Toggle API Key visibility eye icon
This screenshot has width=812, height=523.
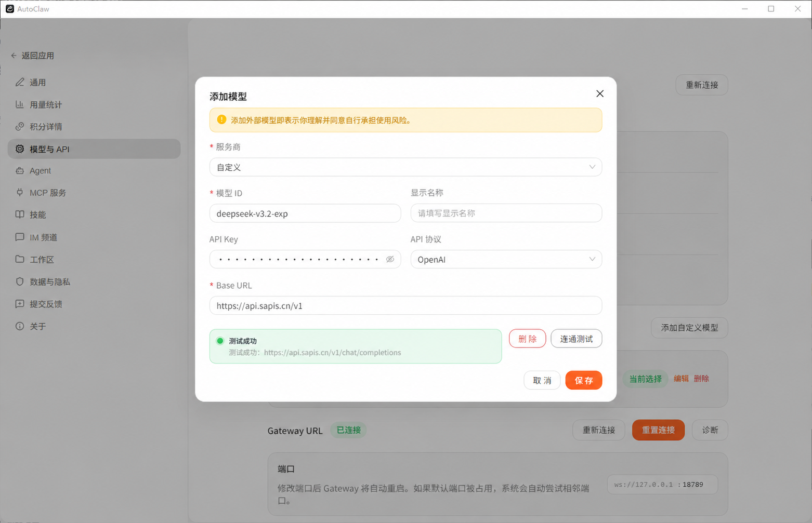390,259
